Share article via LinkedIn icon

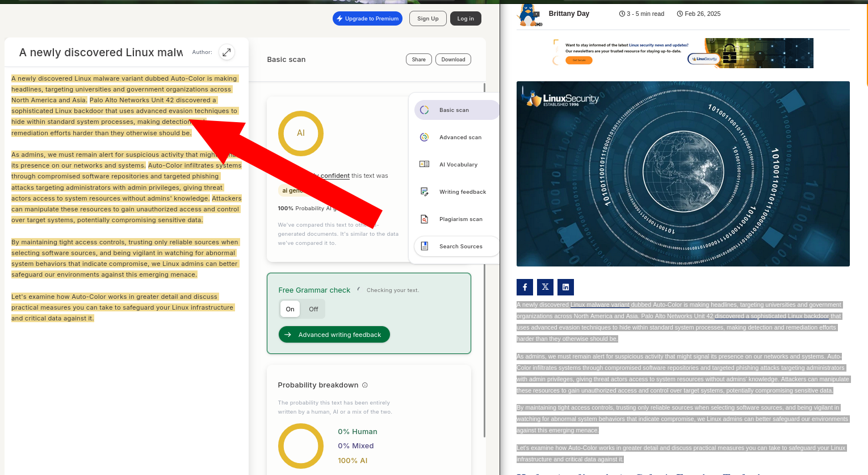[x=565, y=287]
